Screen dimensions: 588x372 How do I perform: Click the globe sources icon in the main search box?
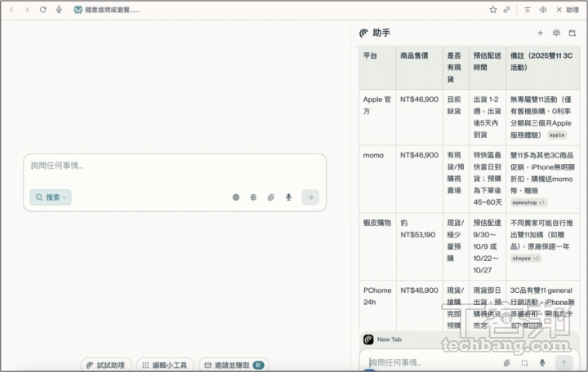(x=236, y=197)
